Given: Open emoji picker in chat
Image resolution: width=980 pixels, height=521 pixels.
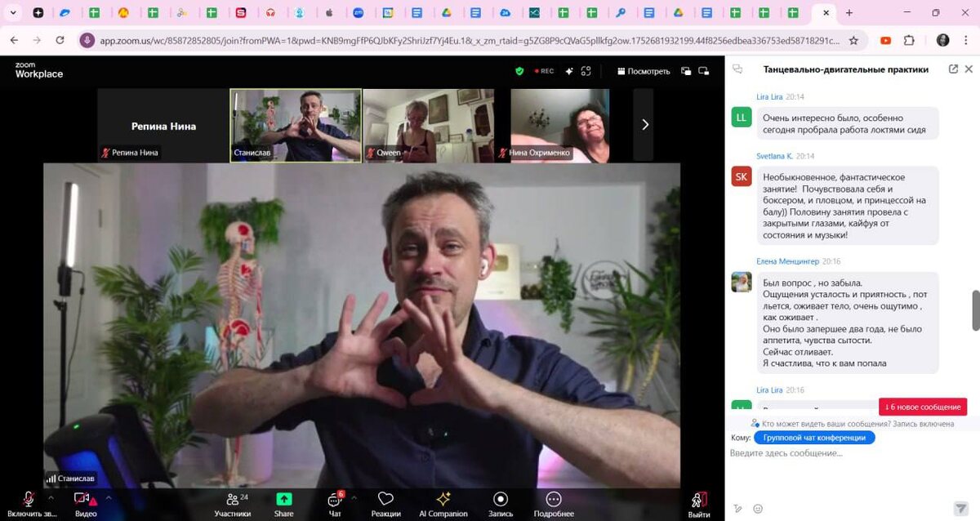Looking at the screenshot, I should tap(758, 509).
